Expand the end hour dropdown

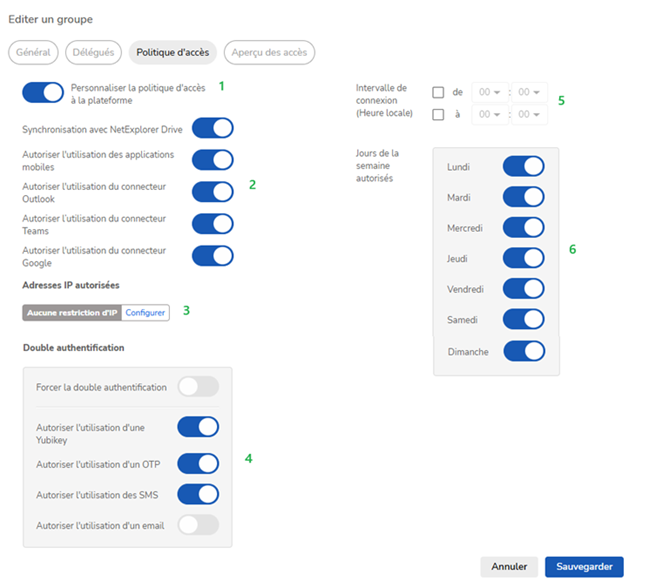click(x=487, y=115)
